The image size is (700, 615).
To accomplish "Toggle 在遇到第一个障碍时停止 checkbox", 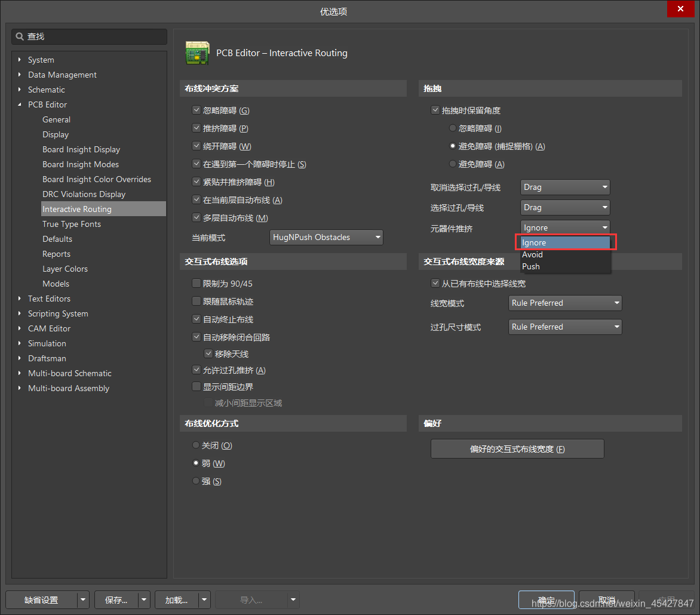I will pyautogui.click(x=197, y=164).
